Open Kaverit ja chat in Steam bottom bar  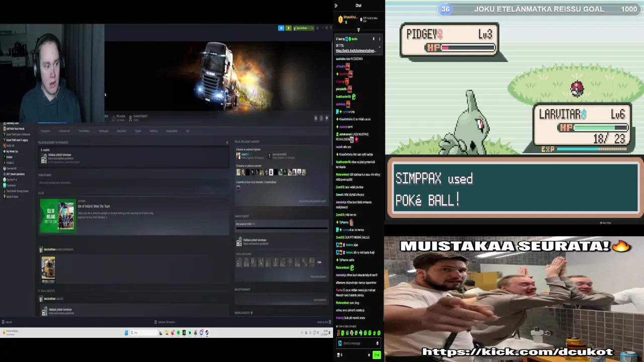[324, 322]
